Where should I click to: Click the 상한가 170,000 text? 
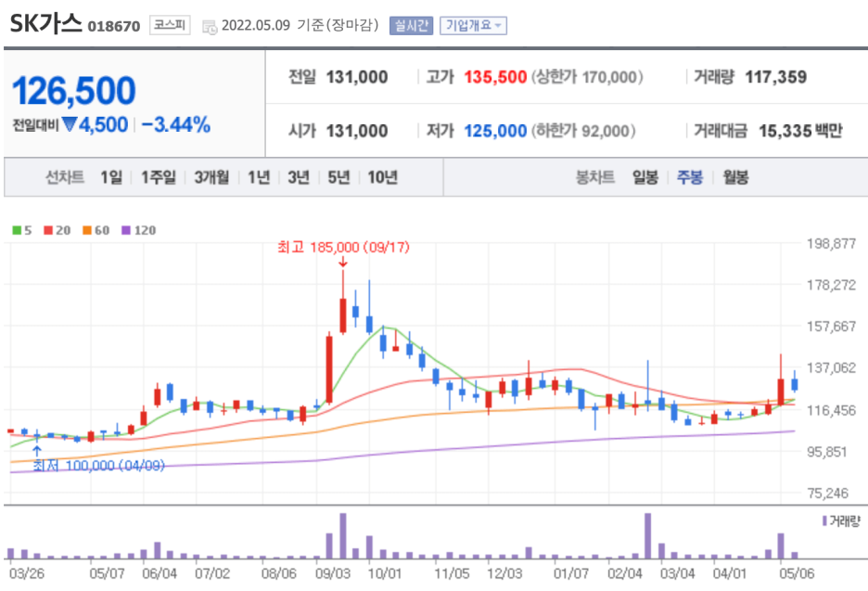[587, 77]
